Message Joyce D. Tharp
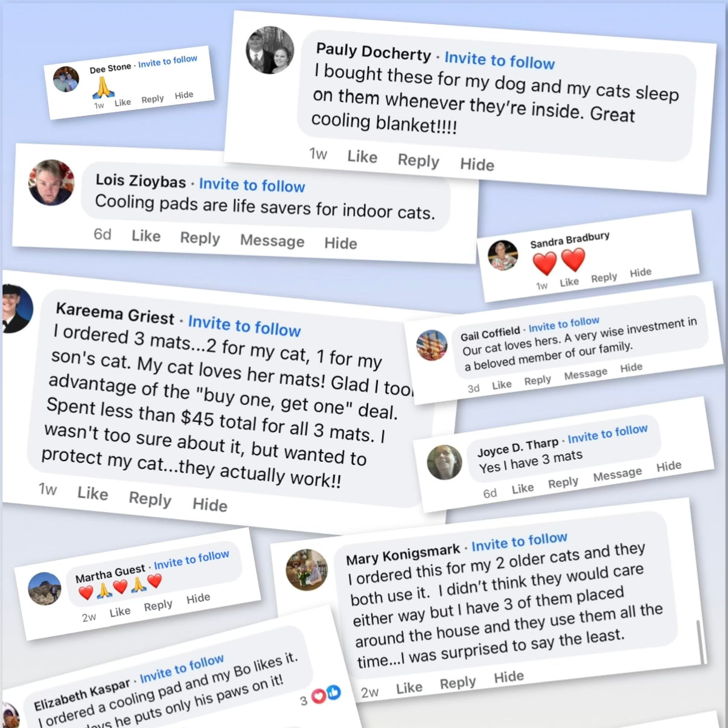Viewport: 728px width, 728px height. (x=617, y=474)
